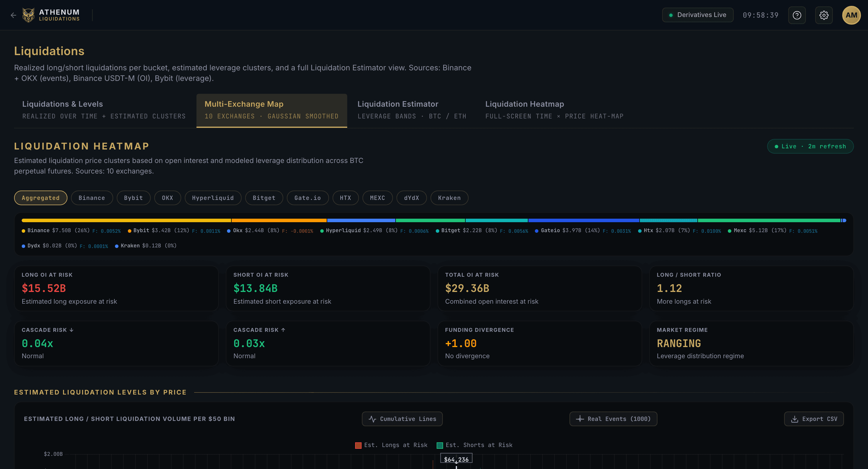This screenshot has width=868, height=469.
Task: Click the 0.04x cascade risk value
Action: [38, 343]
